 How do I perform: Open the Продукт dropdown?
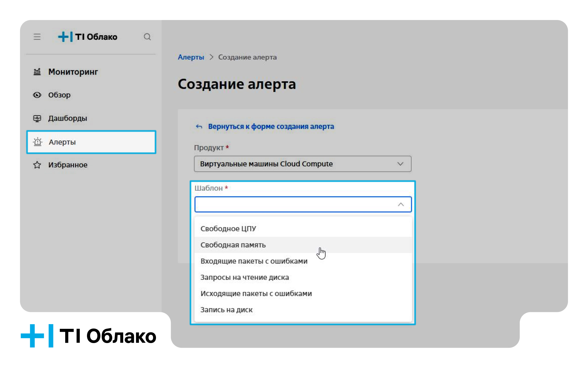(x=302, y=164)
